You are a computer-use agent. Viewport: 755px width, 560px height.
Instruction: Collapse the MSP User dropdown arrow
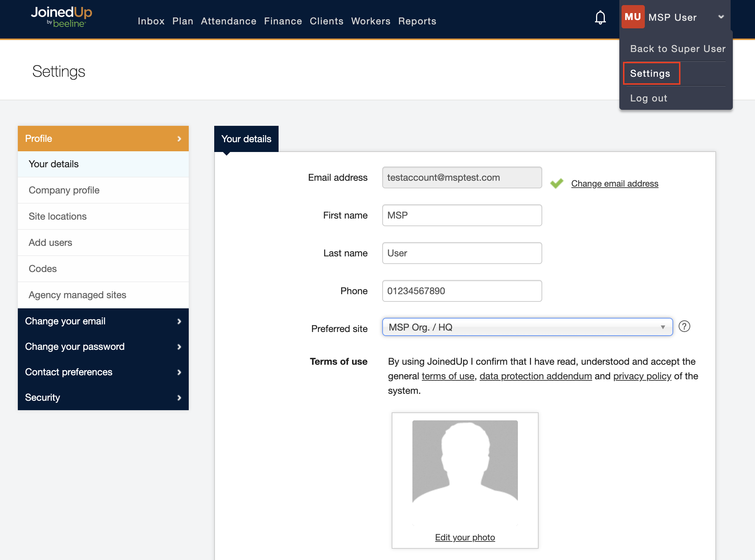pos(721,17)
